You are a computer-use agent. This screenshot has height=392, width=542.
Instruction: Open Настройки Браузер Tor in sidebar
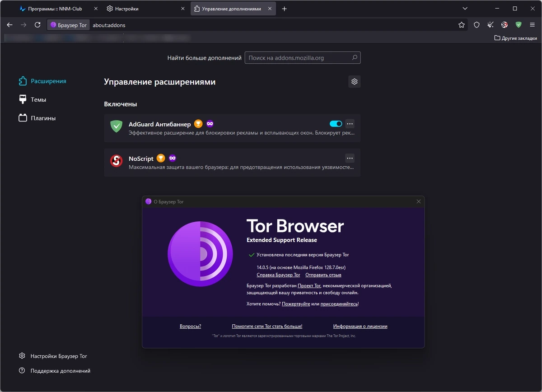pyautogui.click(x=53, y=356)
